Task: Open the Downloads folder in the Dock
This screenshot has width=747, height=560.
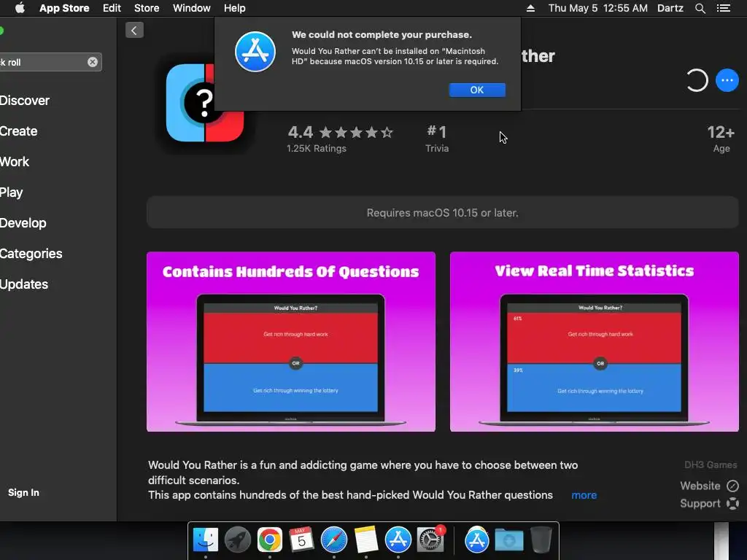Action: coord(508,540)
